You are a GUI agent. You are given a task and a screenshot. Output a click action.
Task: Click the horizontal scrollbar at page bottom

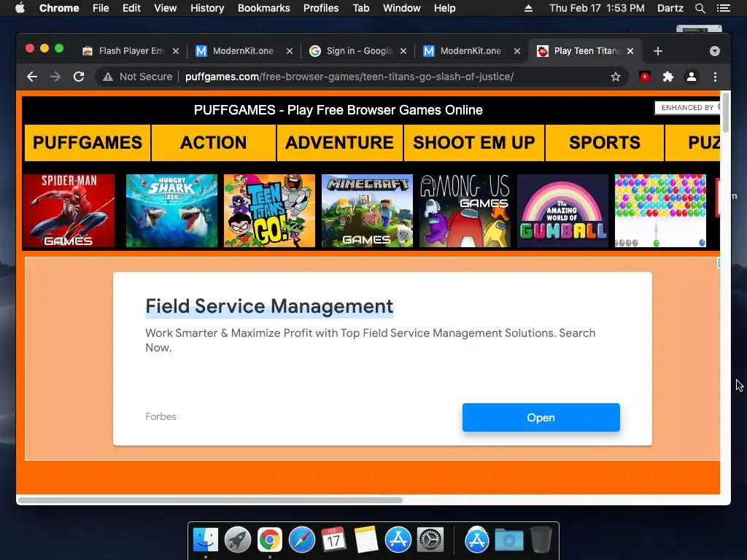coord(210,500)
